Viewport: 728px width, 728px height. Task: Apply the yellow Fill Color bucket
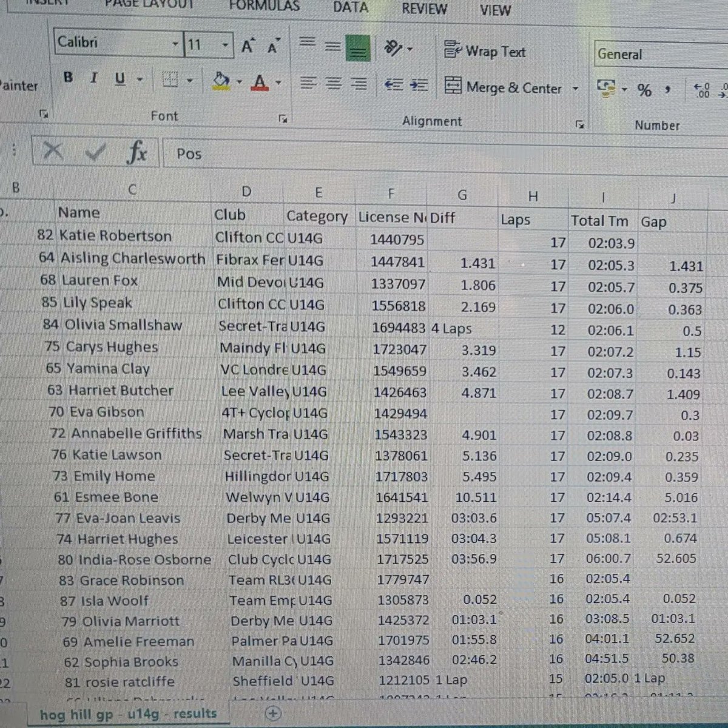coord(221,81)
